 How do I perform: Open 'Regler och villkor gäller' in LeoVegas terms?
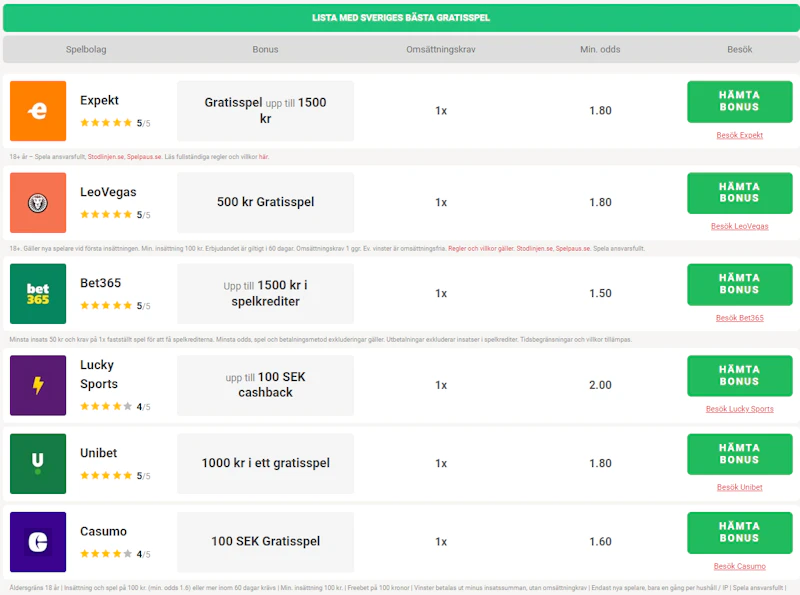pyautogui.click(x=481, y=248)
